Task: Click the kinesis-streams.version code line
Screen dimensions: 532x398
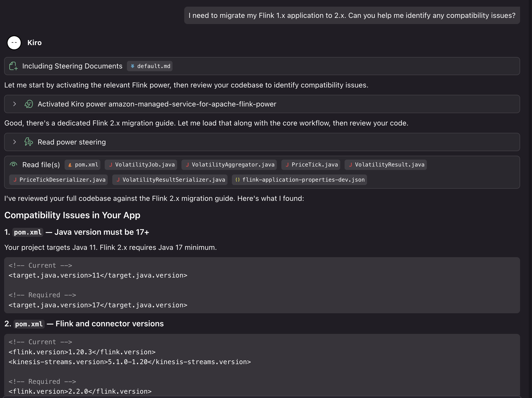Action: point(130,362)
